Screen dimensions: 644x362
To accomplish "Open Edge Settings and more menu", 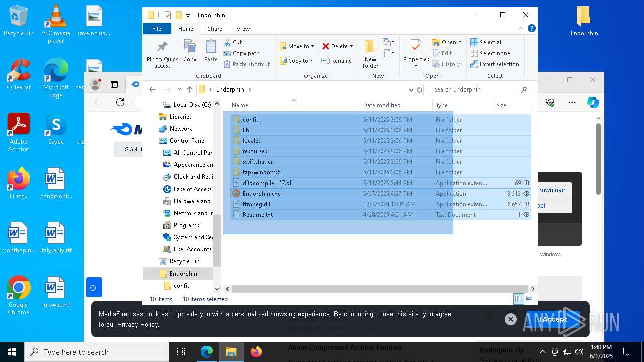I will [x=572, y=102].
